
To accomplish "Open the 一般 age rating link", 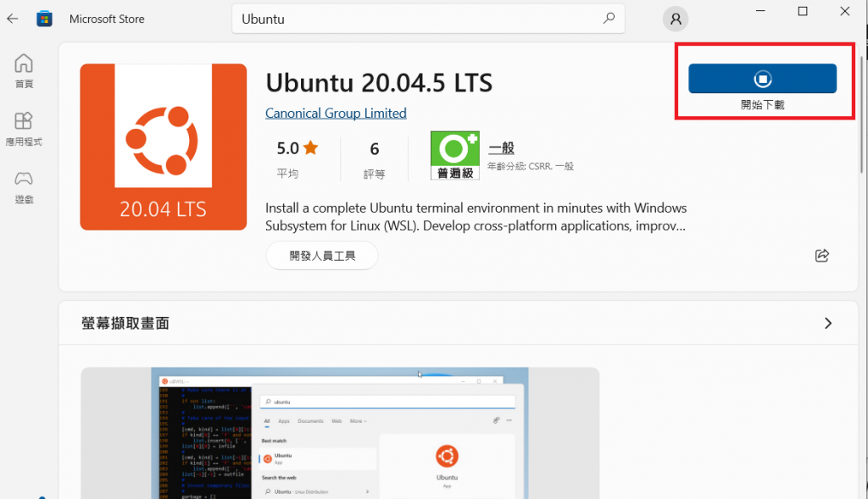I will (501, 148).
